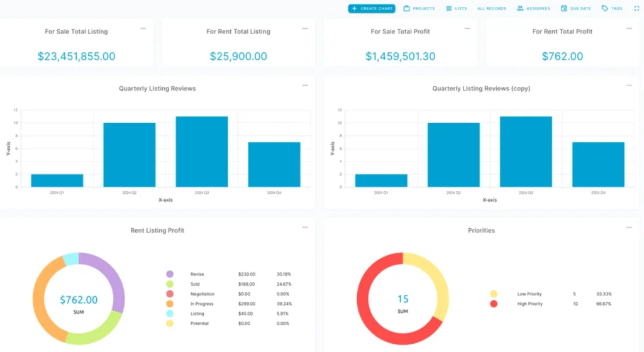Image resolution: width=644 pixels, height=352 pixels.
Task: Select the All Records filter
Action: pos(492,9)
